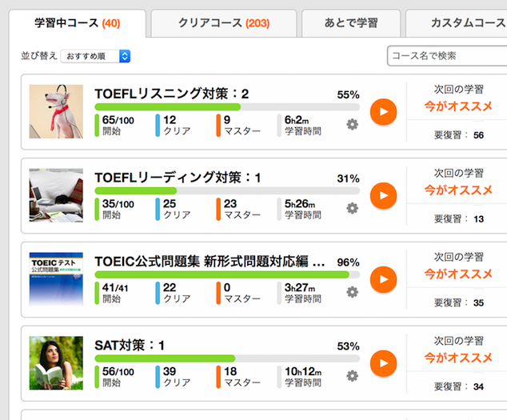507x420 pixels.
Task: Click the TOEFLリーディング対策:1 course title
Action: point(178,178)
